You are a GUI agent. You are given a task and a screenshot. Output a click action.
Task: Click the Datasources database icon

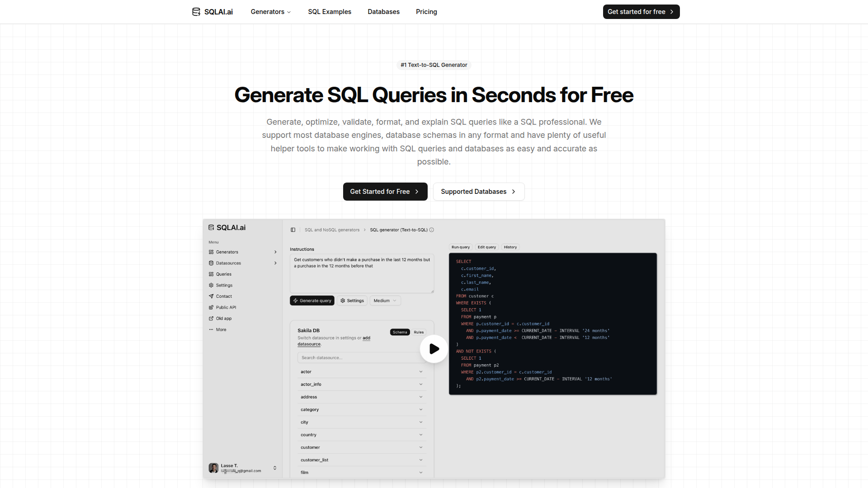point(211,263)
